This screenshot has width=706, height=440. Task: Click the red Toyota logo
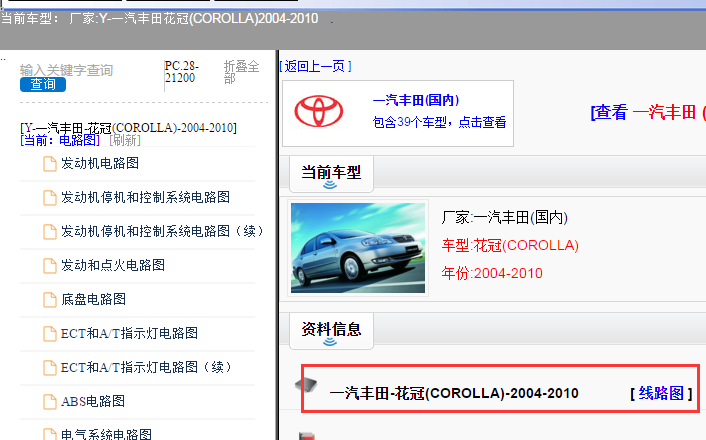click(x=319, y=111)
